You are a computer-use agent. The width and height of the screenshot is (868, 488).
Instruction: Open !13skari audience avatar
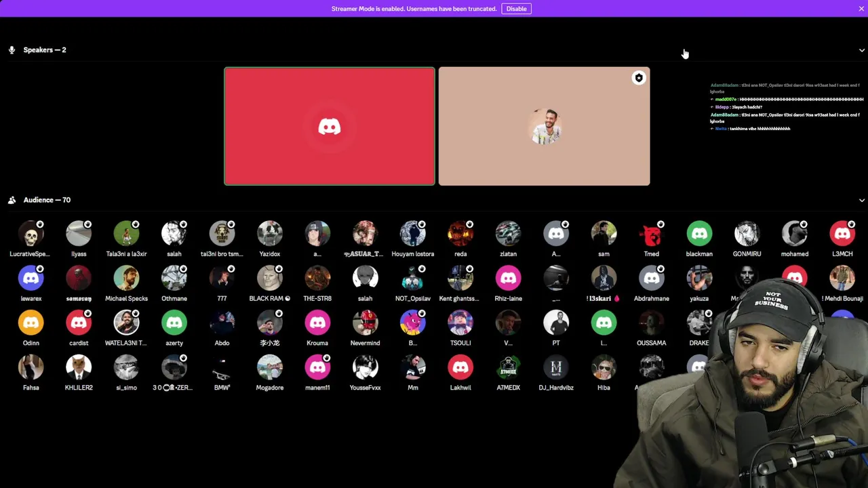(604, 279)
